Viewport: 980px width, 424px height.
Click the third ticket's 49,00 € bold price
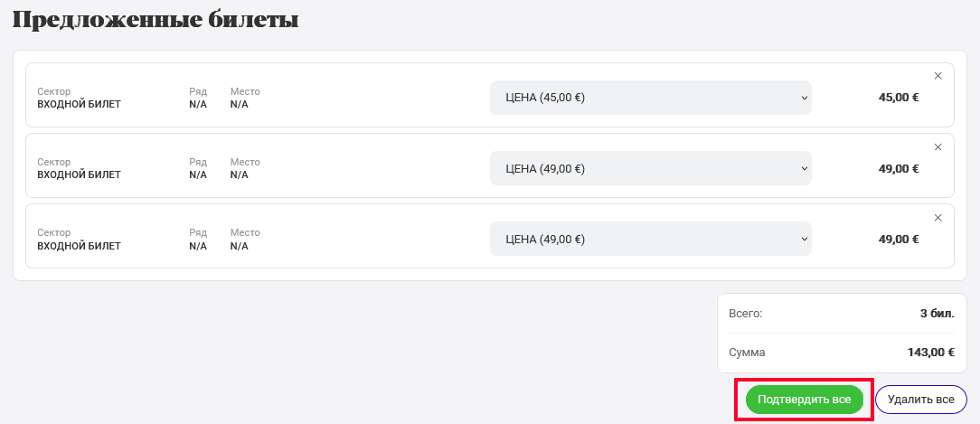(x=899, y=239)
